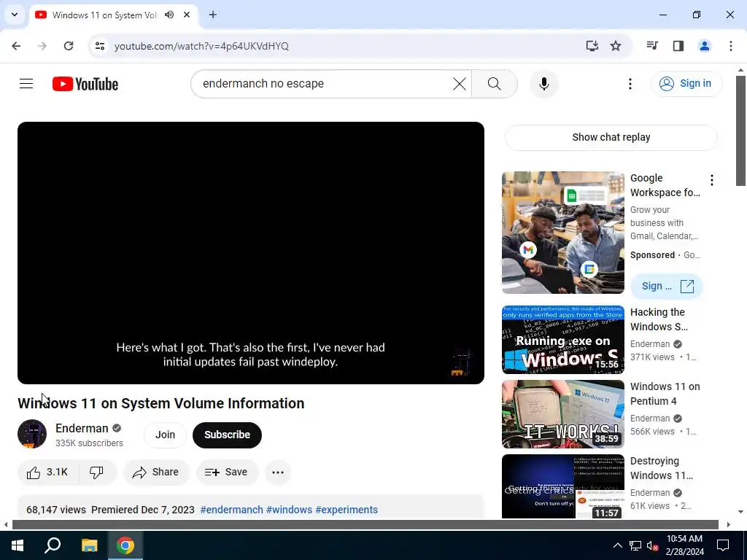Open the #windows hashtag

(x=289, y=510)
